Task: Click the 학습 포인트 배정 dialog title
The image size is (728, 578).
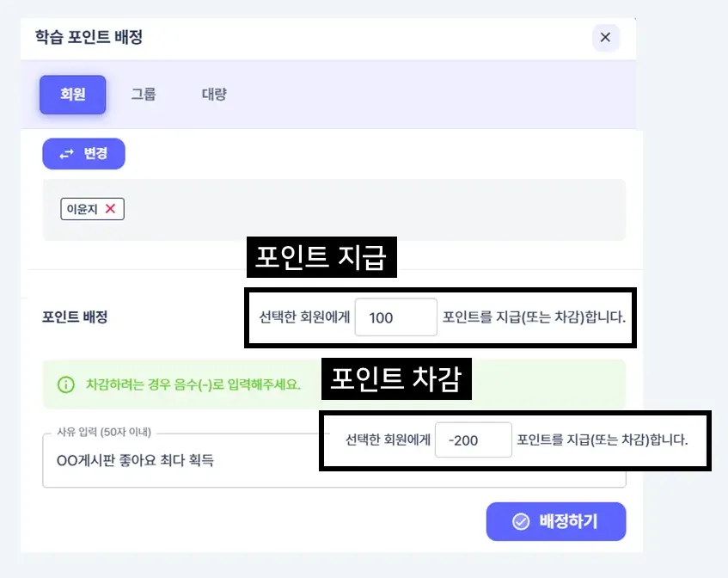Action: tap(89, 37)
